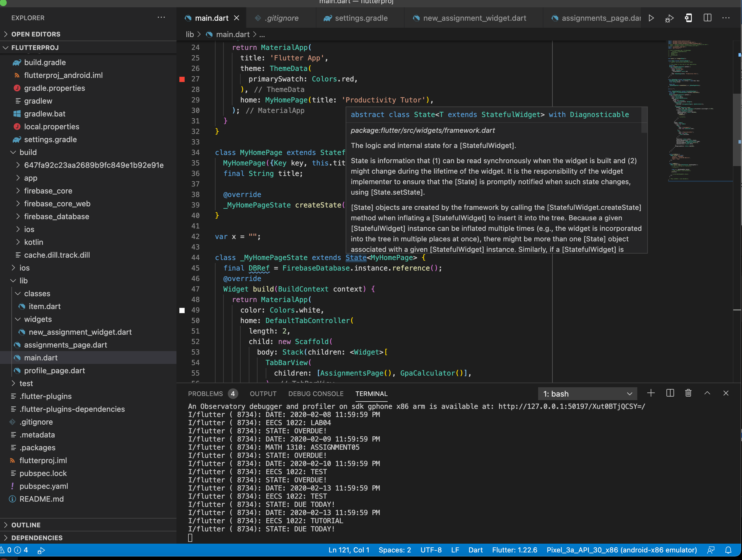Add a new terminal with plus icon
Viewport: 742px width, 560px height.
pyautogui.click(x=651, y=393)
